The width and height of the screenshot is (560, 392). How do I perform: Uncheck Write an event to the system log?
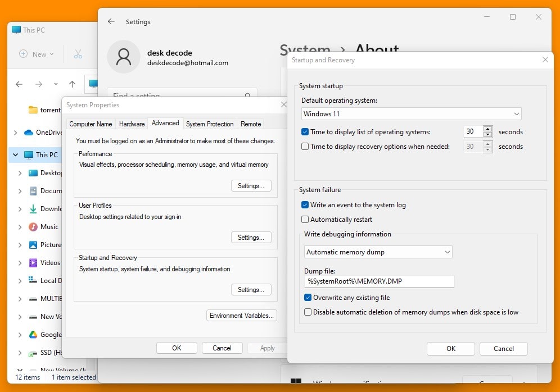coord(305,205)
